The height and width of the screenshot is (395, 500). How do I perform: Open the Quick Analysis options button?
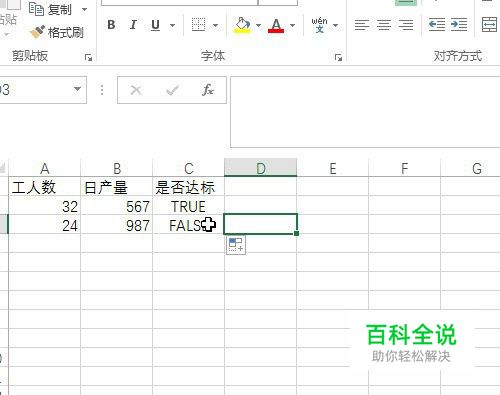236,245
